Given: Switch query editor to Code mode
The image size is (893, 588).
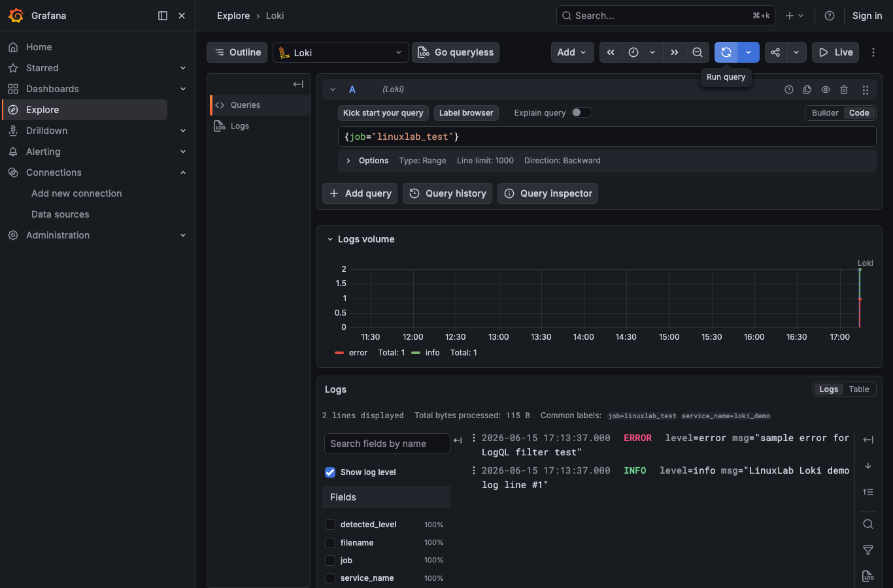Looking at the screenshot, I should [859, 113].
